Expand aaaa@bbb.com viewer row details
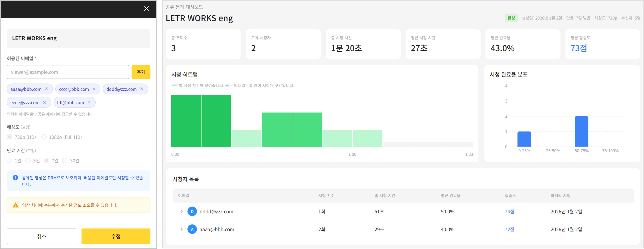The width and height of the screenshot is (644, 249). [x=182, y=229]
